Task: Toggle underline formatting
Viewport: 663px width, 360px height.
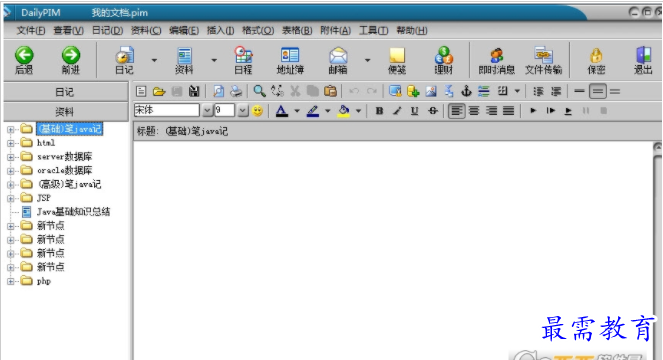Action: point(414,111)
